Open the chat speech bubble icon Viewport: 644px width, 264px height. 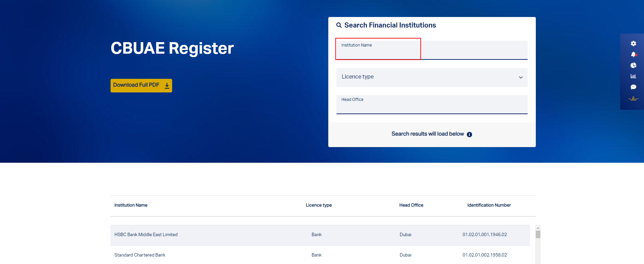point(633,87)
